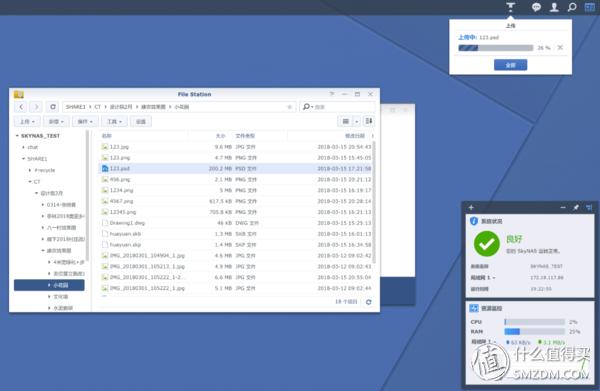The image size is (600, 391).
Task: Bookmark current path with star icon
Action: [x=290, y=107]
